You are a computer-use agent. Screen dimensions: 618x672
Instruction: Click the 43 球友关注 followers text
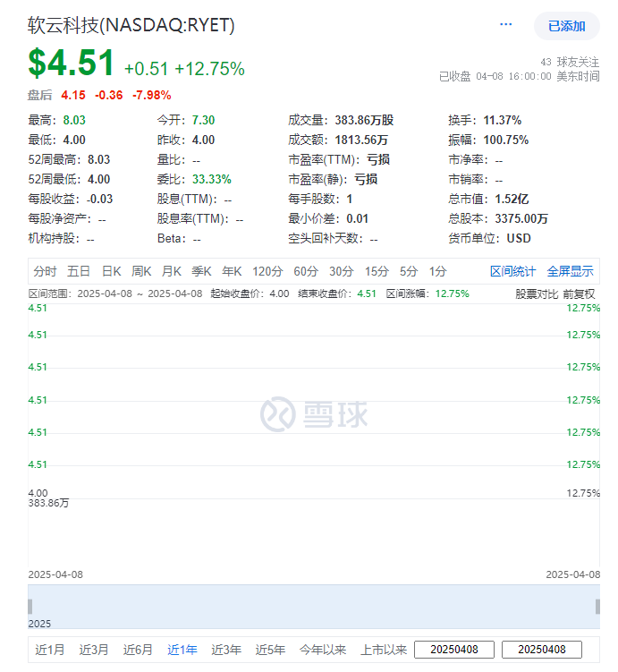(570, 62)
